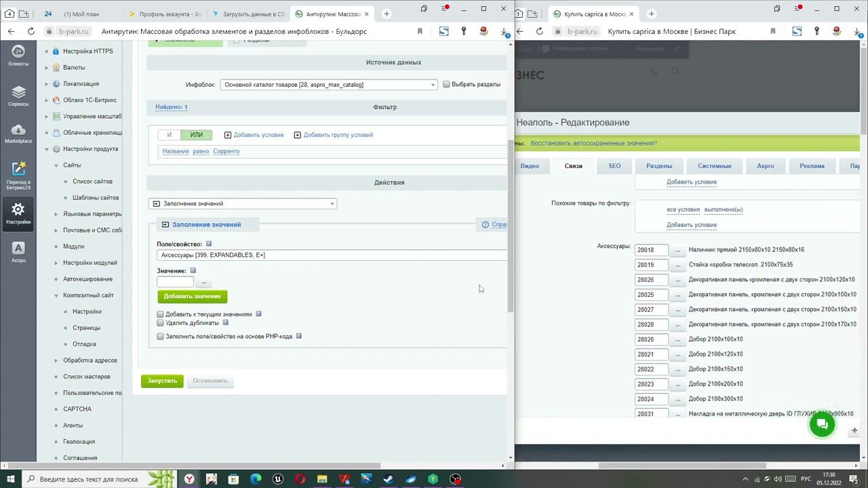Collapse the Настройки продукта tree node

[x=47, y=149]
